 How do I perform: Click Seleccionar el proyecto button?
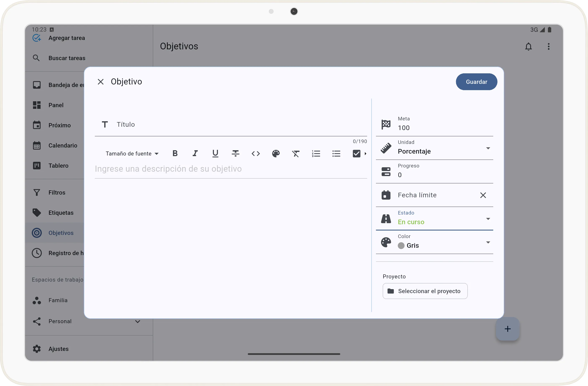(x=425, y=291)
